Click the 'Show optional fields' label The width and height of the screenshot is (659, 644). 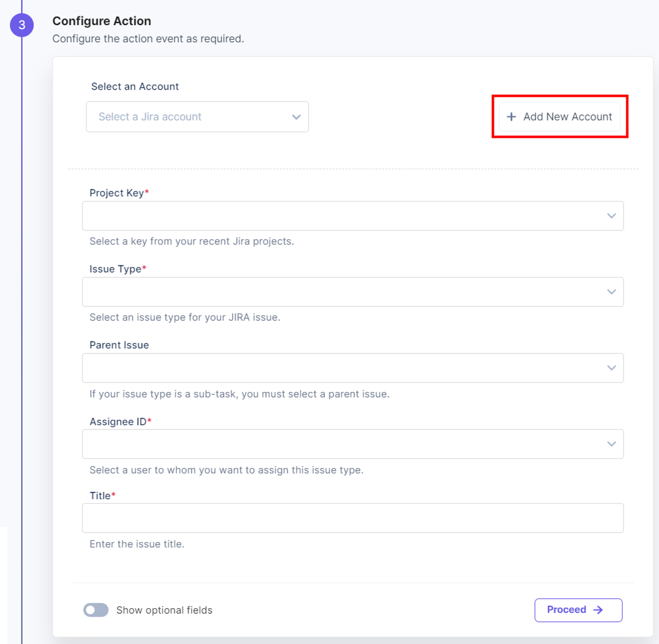coord(164,610)
